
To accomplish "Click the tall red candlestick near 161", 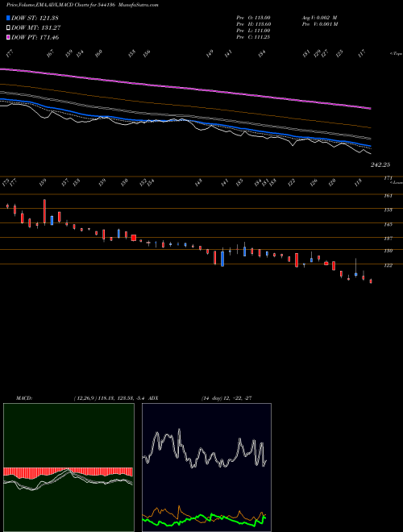I will 44,212.
